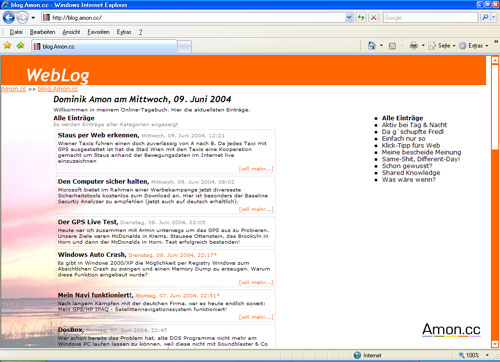Open the Datei menu

click(16, 32)
